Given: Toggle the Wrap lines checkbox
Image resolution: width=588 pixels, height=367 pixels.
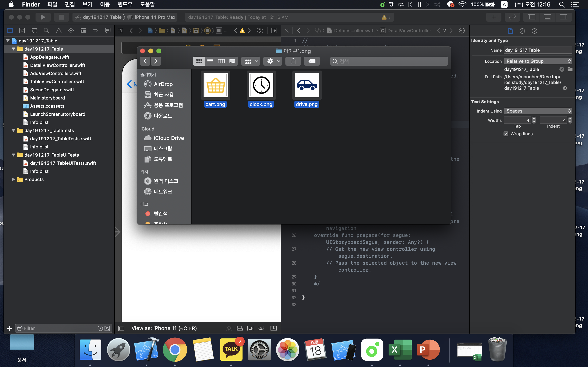Looking at the screenshot, I should coord(506,134).
